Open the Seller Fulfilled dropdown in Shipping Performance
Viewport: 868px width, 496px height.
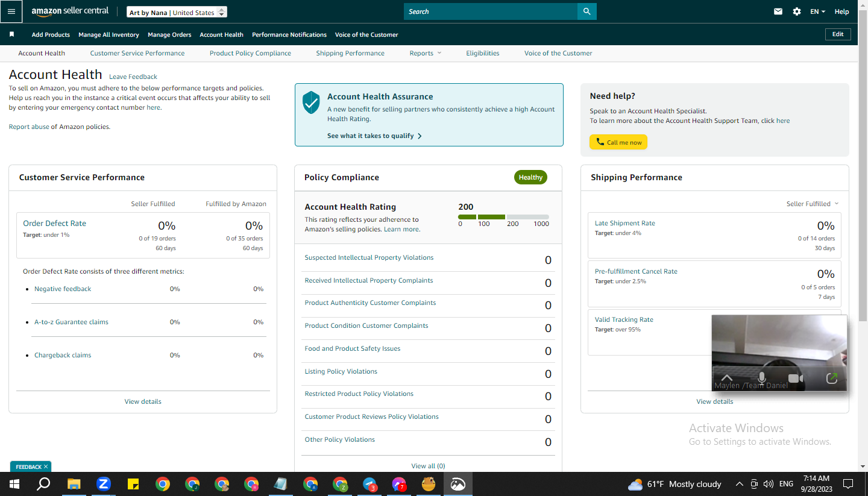(x=813, y=204)
